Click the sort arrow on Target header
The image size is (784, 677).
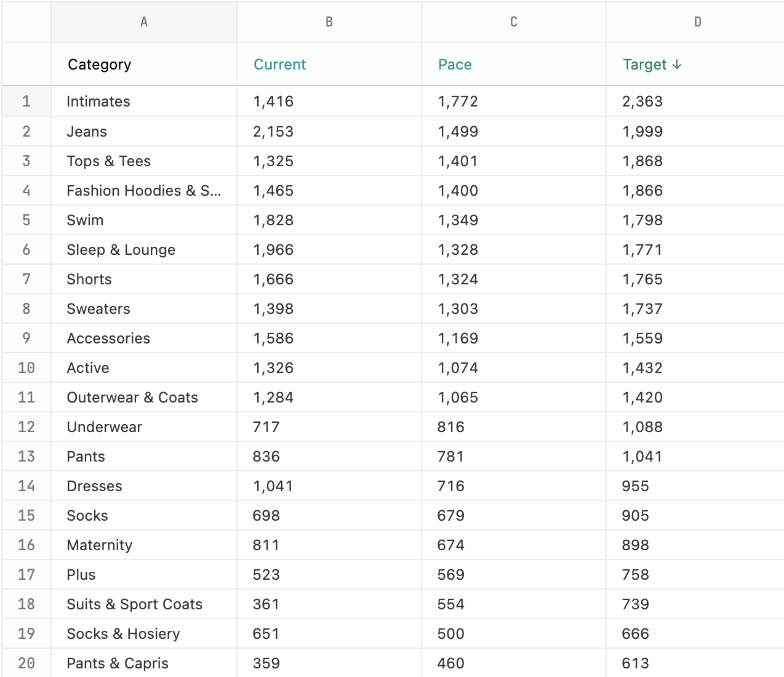[x=677, y=65]
